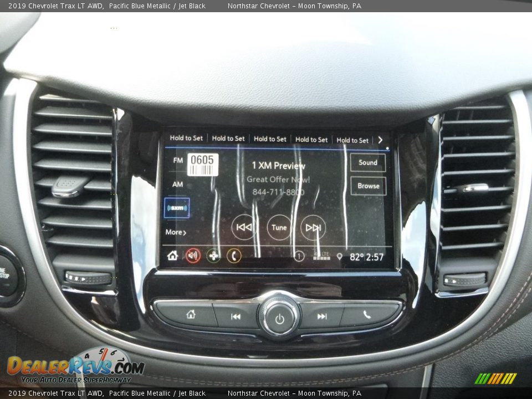The width and height of the screenshot is (532, 399).
Task: Tap the 82° temperature reading
Action: tap(356, 257)
